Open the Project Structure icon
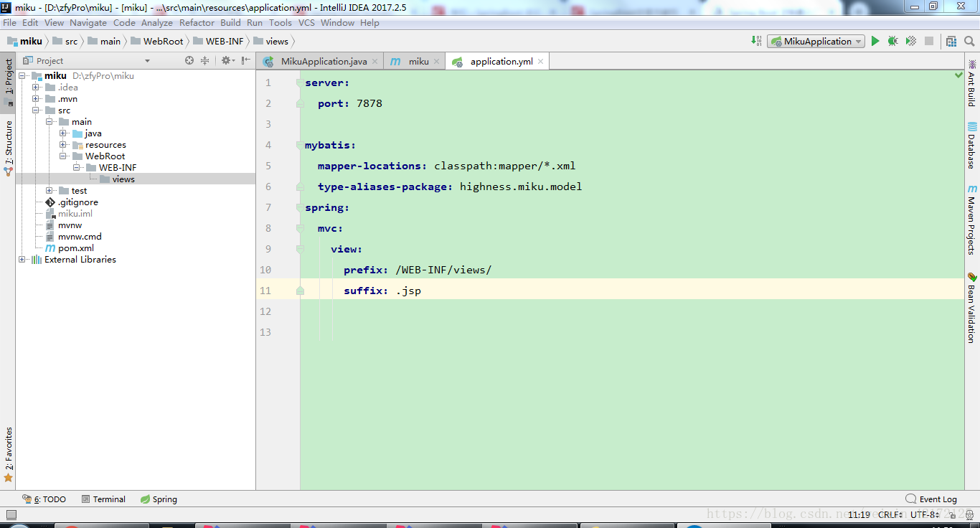 (951, 42)
